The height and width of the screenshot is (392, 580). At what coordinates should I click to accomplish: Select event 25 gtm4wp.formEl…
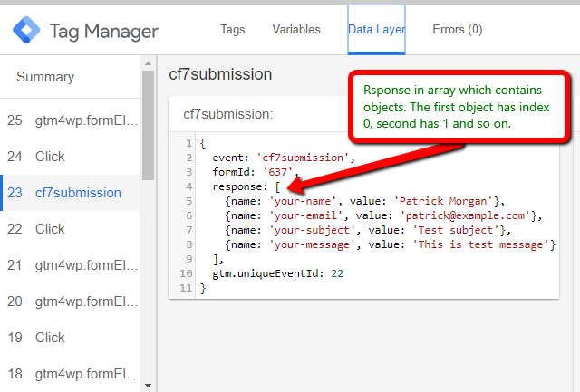pos(71,120)
